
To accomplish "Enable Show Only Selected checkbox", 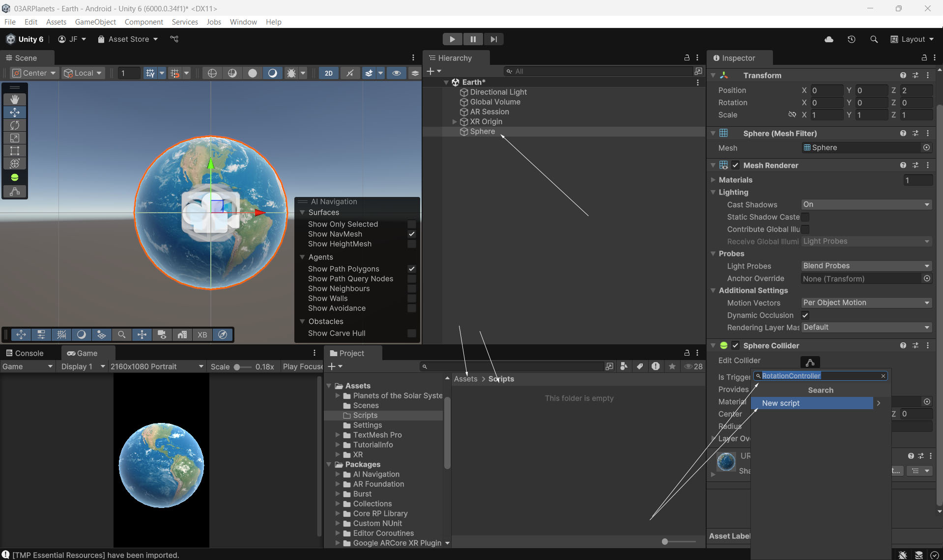I will point(411,224).
